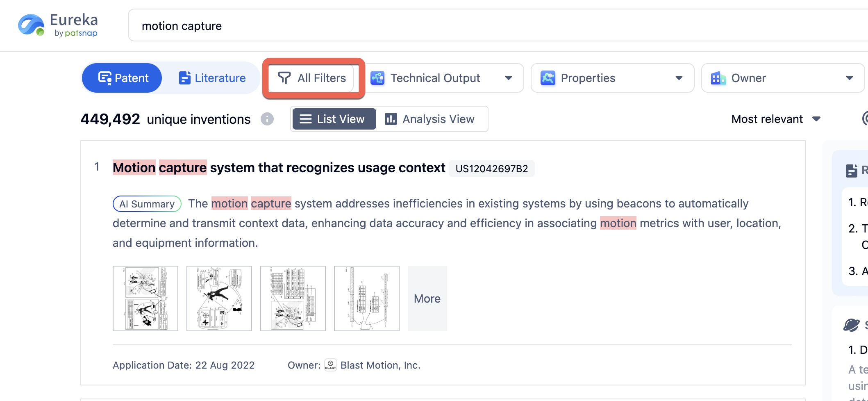The height and width of the screenshot is (401, 868).
Task: Switch to Analysis View
Action: (430, 119)
